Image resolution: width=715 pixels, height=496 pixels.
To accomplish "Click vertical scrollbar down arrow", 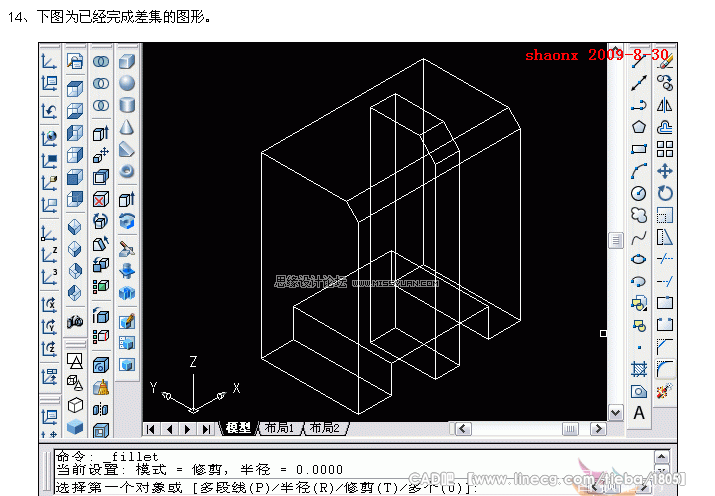I will point(616,413).
